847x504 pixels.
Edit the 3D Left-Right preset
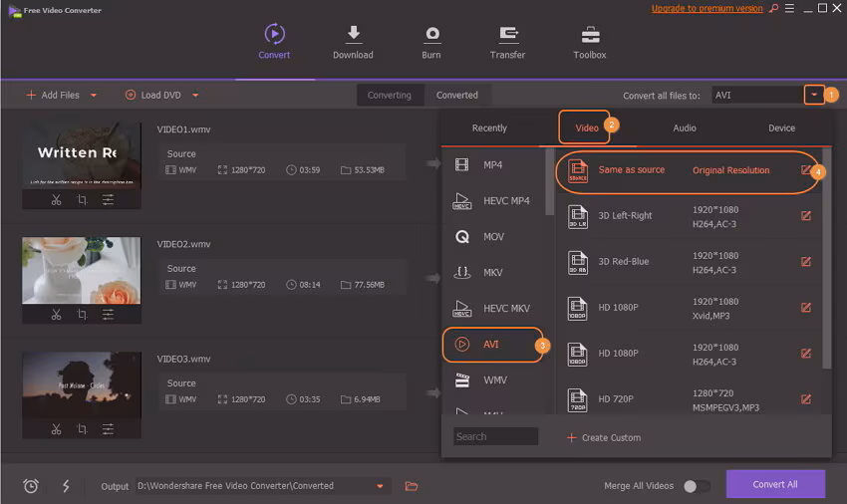click(806, 216)
